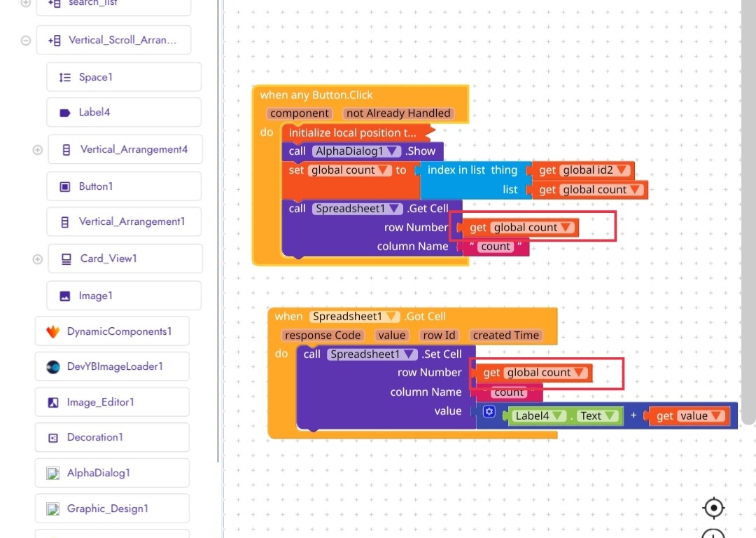Click the 'count' text in the Get Cell block

[x=495, y=247]
